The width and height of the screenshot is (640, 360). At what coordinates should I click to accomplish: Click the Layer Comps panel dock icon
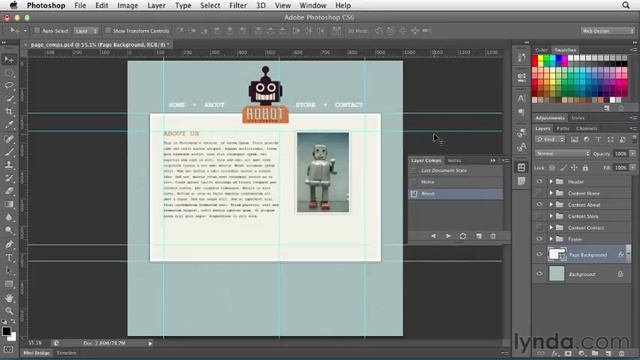pyautogui.click(x=521, y=167)
